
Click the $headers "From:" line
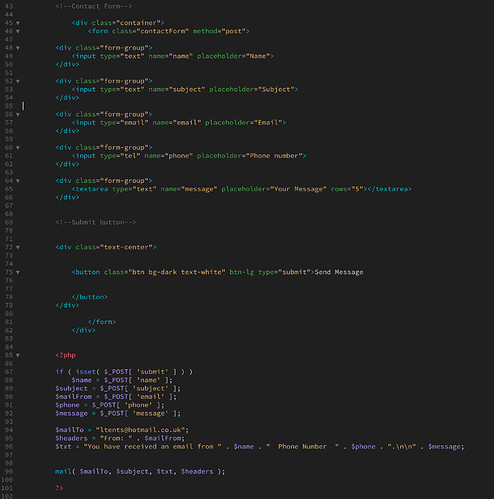pyautogui.click(x=120, y=438)
